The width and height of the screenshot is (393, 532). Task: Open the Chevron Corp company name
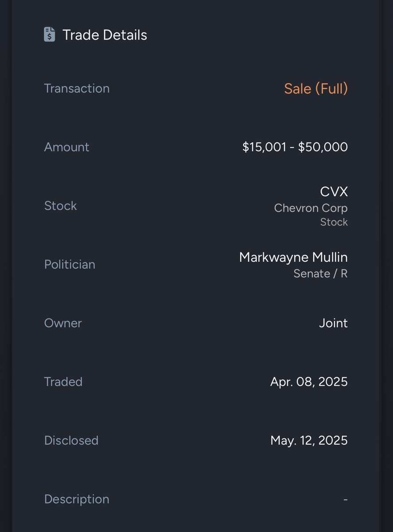(x=311, y=208)
